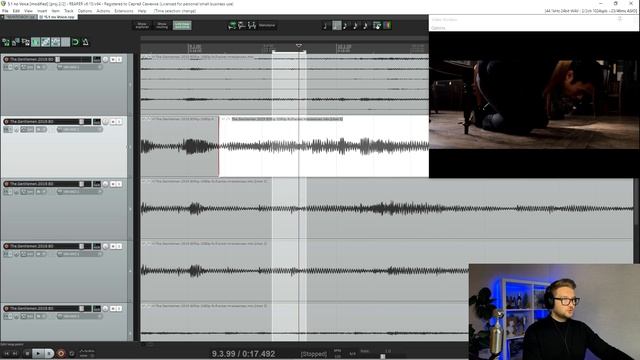Viewport: 640px width, 360px height.
Task: Toggle the highlighted auto-crossfade toolbar icon
Action: pyautogui.click(x=36, y=42)
